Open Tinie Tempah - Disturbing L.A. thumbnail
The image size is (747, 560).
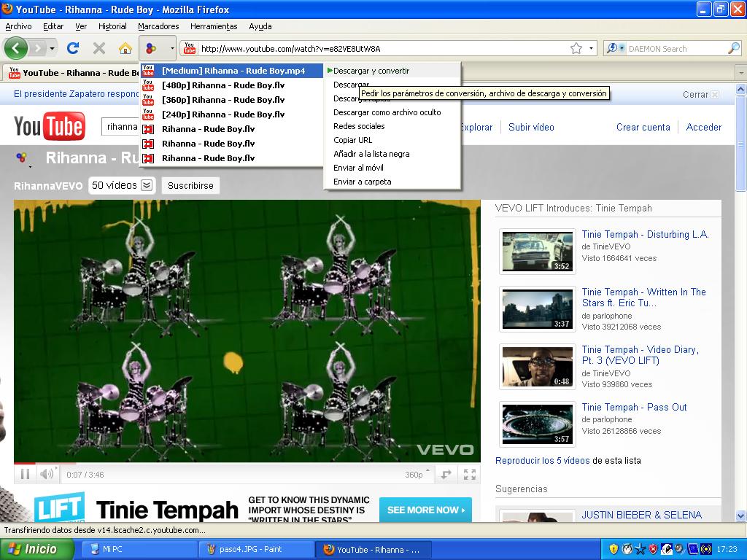tap(538, 252)
